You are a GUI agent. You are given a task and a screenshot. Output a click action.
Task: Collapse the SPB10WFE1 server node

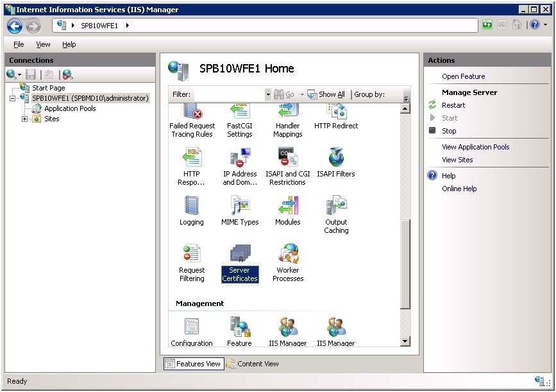tap(12, 98)
